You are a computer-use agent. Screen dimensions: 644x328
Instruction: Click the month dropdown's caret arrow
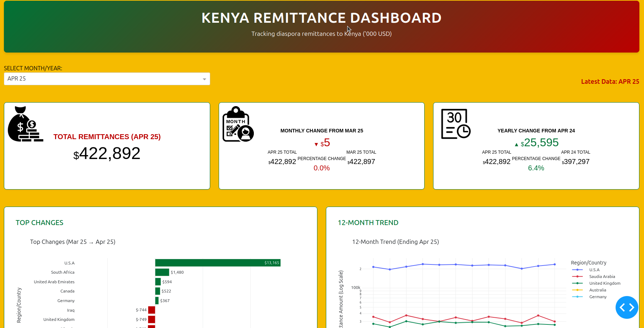(x=204, y=79)
